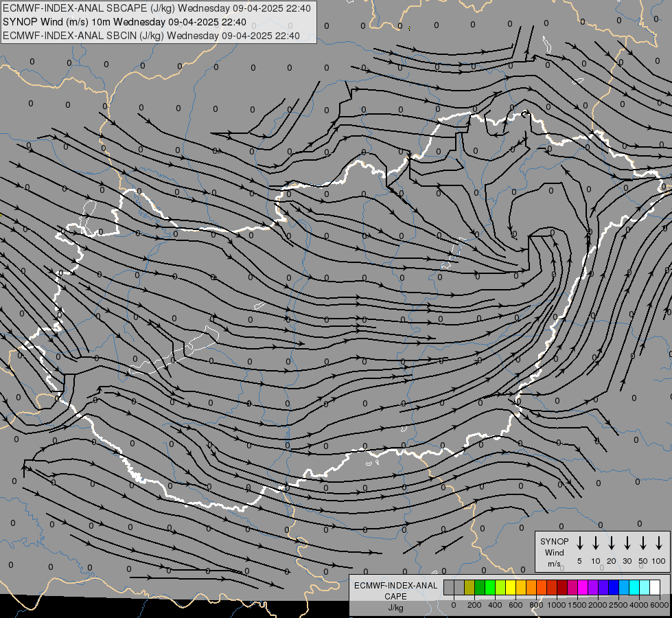This screenshot has width=672, height=618.
Task: Click the 10 m/s wind arrow in the legend
Action: click(x=595, y=543)
